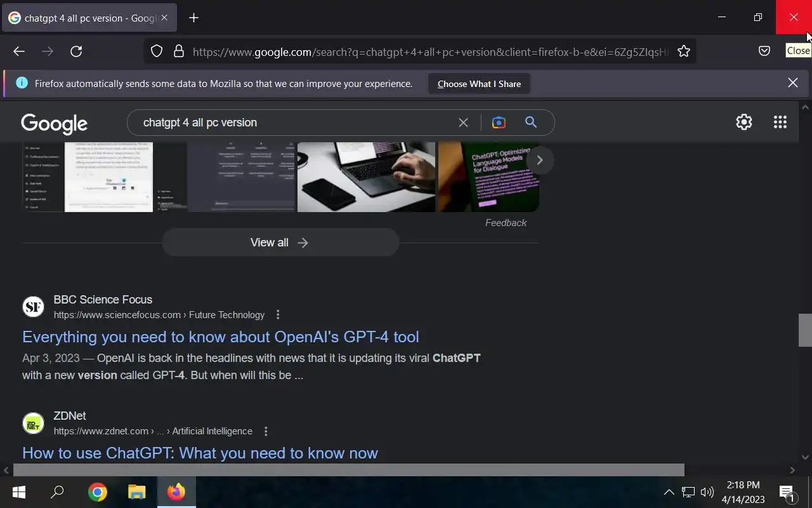Screen dimensions: 812x508
Task: Go back to the previous page
Action: [19, 51]
